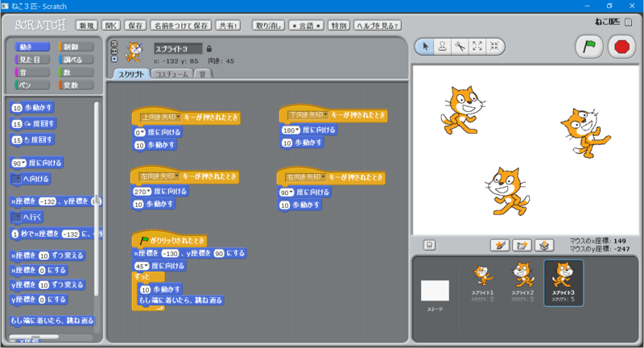This screenshot has width=644, height=348.
Task: Click the surprise sprite button
Action: pyautogui.click(x=544, y=245)
